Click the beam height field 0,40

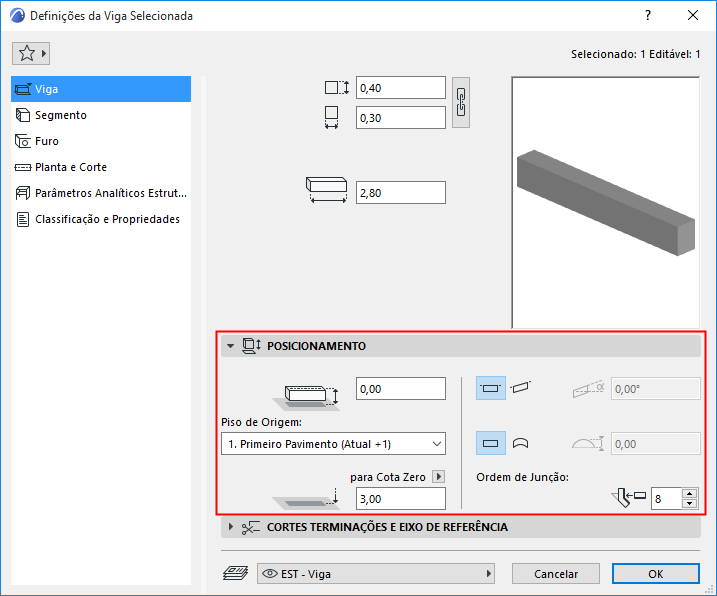[401, 88]
